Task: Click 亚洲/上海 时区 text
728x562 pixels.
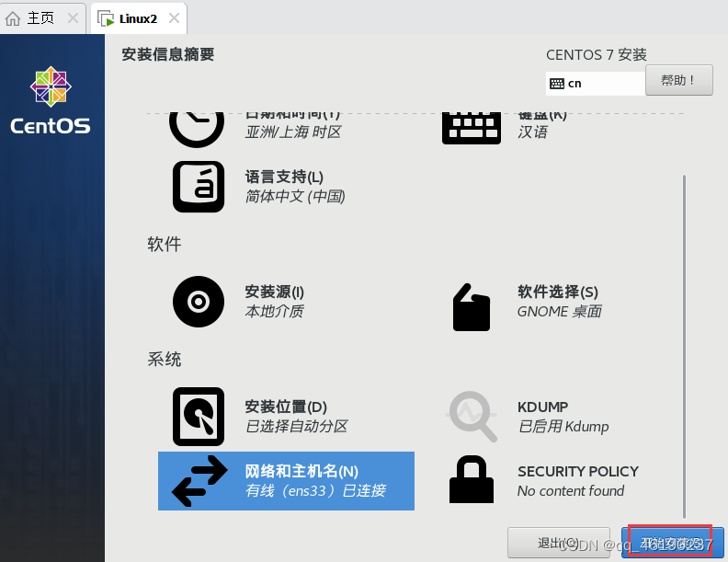Action: click(x=293, y=132)
